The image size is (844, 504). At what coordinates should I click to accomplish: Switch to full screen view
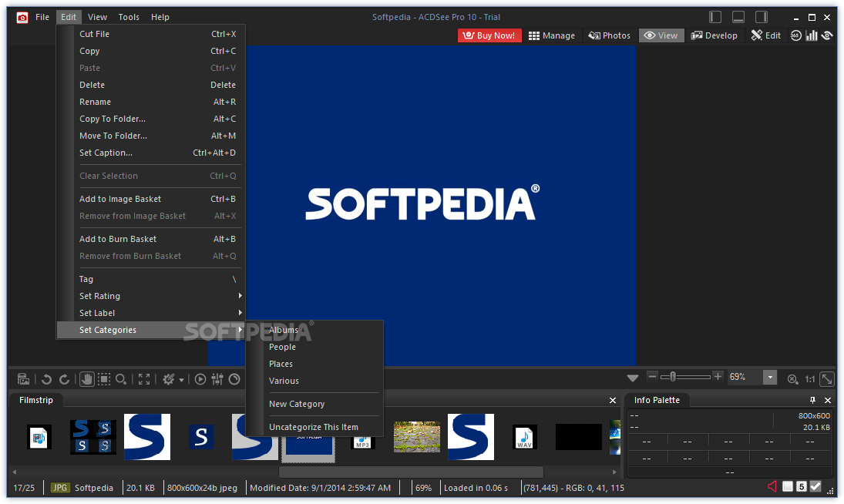[143, 379]
